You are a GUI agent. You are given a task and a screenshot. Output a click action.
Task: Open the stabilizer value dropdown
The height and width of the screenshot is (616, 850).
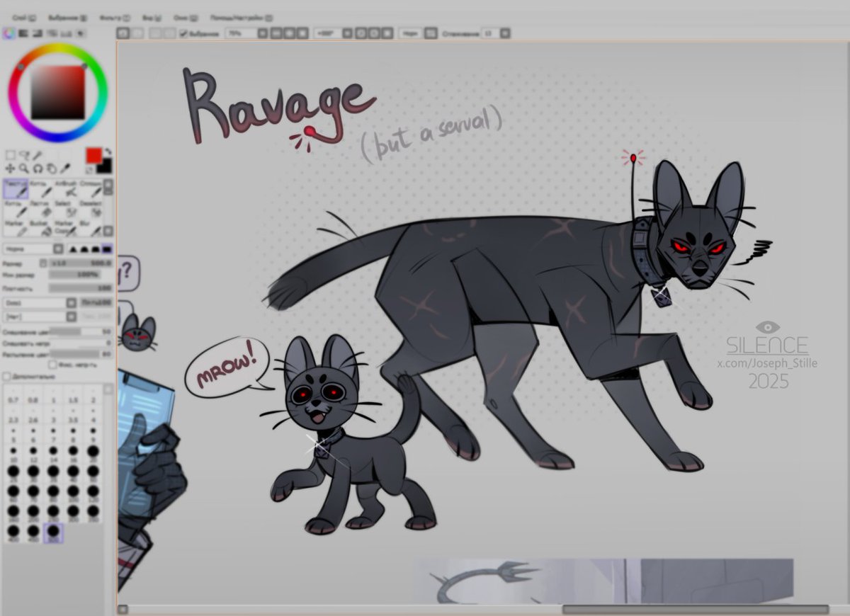coord(505,33)
